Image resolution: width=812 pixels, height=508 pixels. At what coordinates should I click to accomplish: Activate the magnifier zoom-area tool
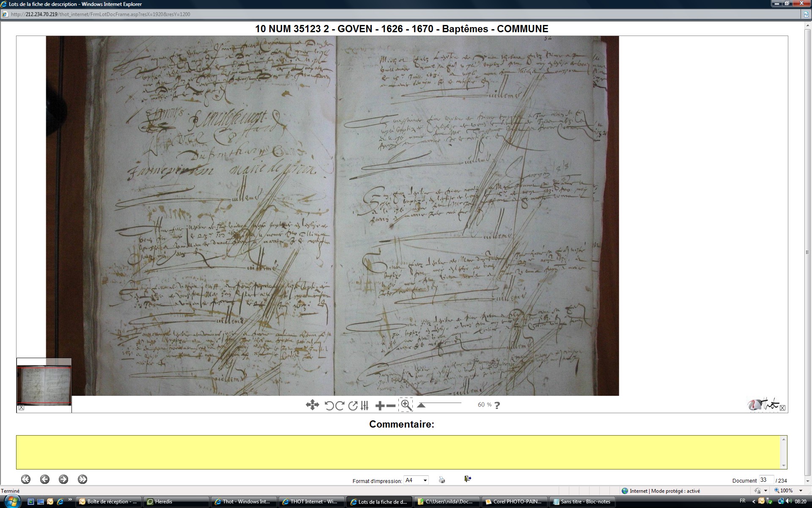click(x=406, y=405)
